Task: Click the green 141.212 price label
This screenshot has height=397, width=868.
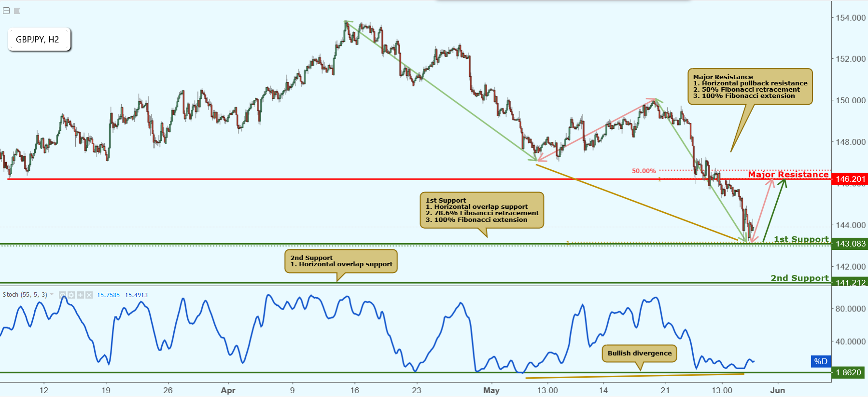Action: (x=849, y=282)
